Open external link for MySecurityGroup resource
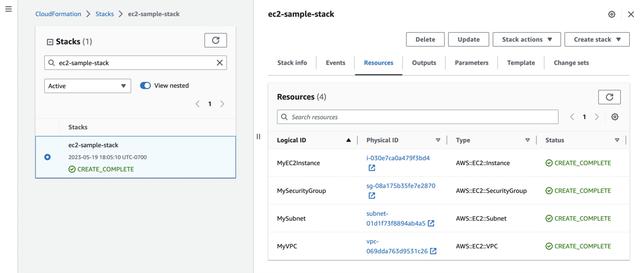 [x=372, y=195]
